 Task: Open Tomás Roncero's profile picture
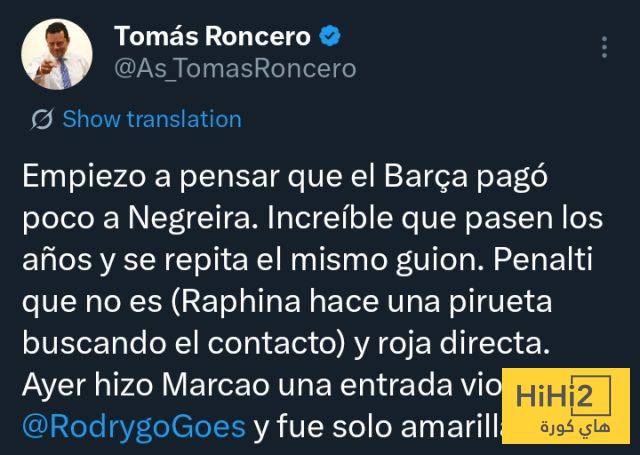pos(56,53)
